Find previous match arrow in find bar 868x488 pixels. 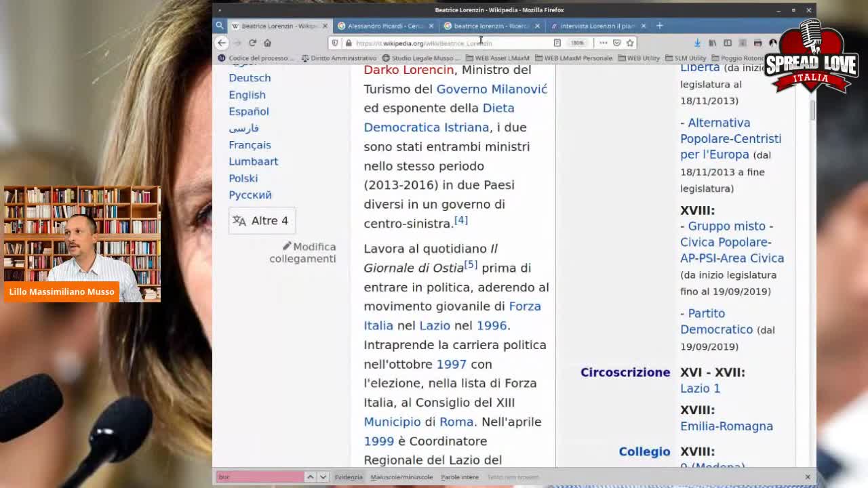coord(310,477)
